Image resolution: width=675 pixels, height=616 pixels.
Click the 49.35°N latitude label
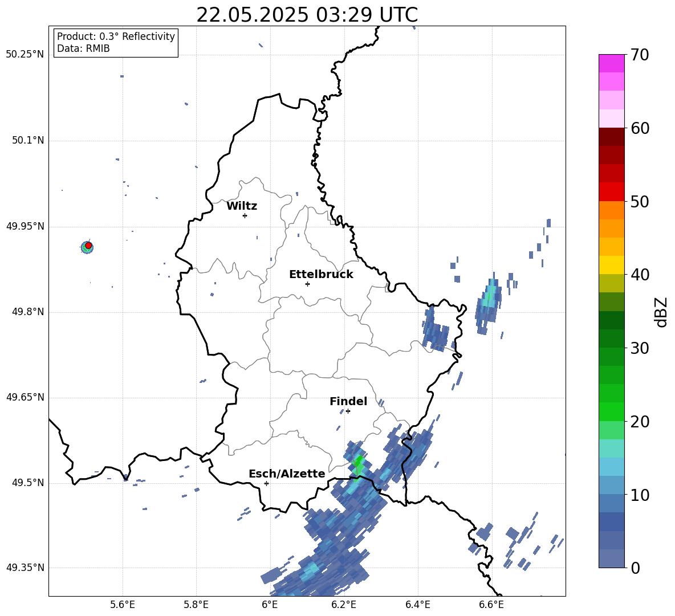click(x=25, y=568)
